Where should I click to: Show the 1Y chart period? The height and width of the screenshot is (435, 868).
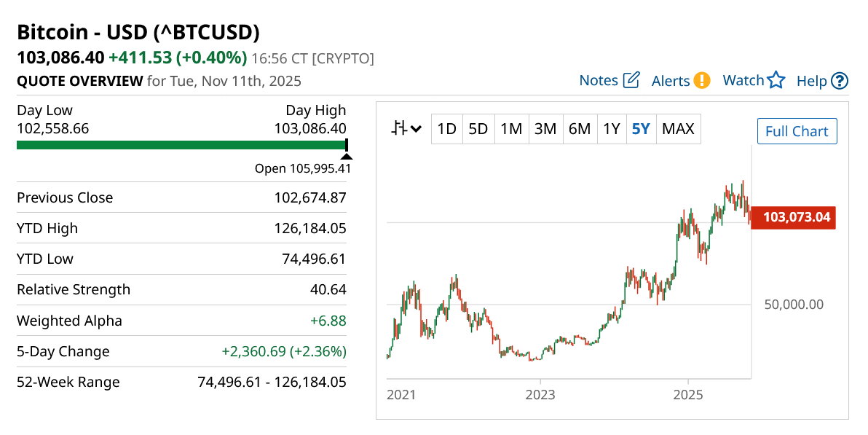(x=611, y=130)
